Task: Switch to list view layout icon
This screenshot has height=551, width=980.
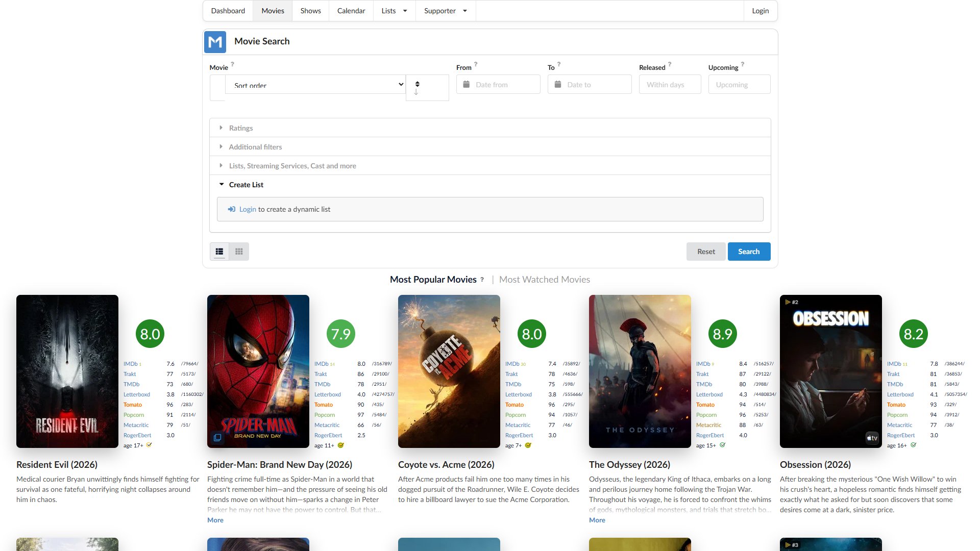Action: (x=219, y=252)
